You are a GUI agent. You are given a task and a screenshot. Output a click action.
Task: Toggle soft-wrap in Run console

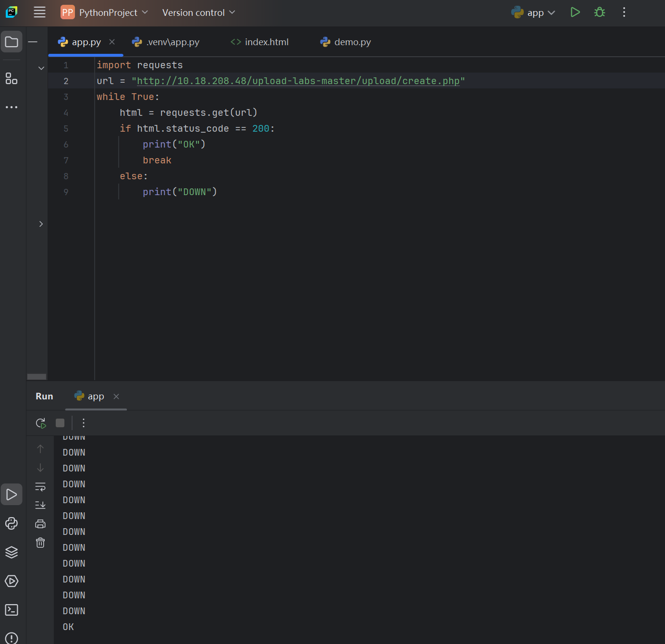point(40,487)
